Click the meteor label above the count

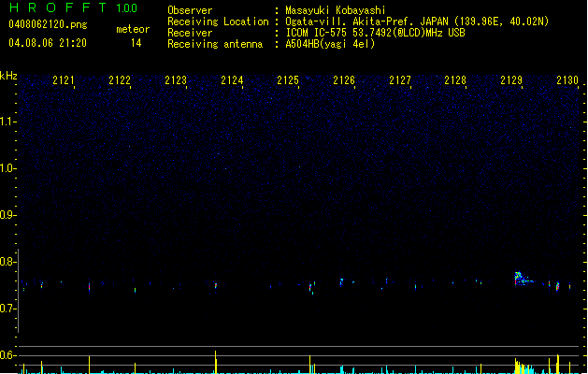click(133, 29)
